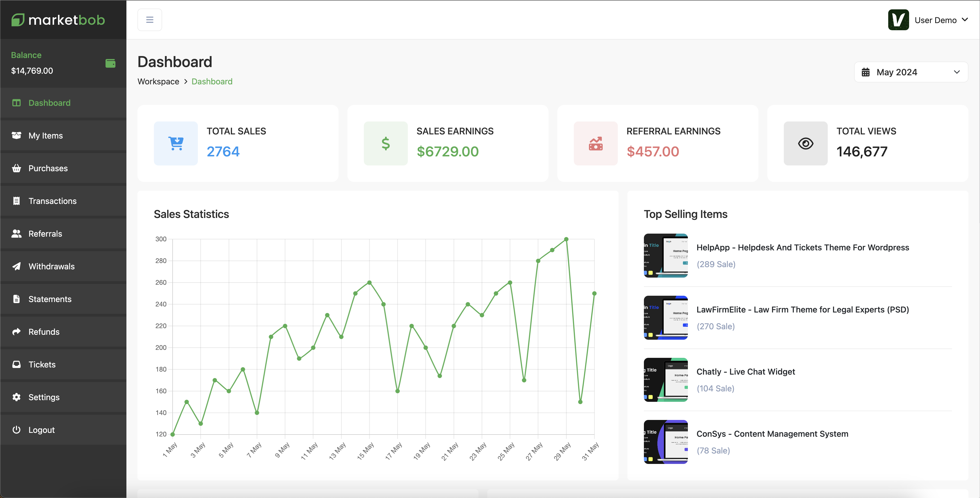
Task: Click the calendar icon in date selector
Action: click(x=865, y=72)
